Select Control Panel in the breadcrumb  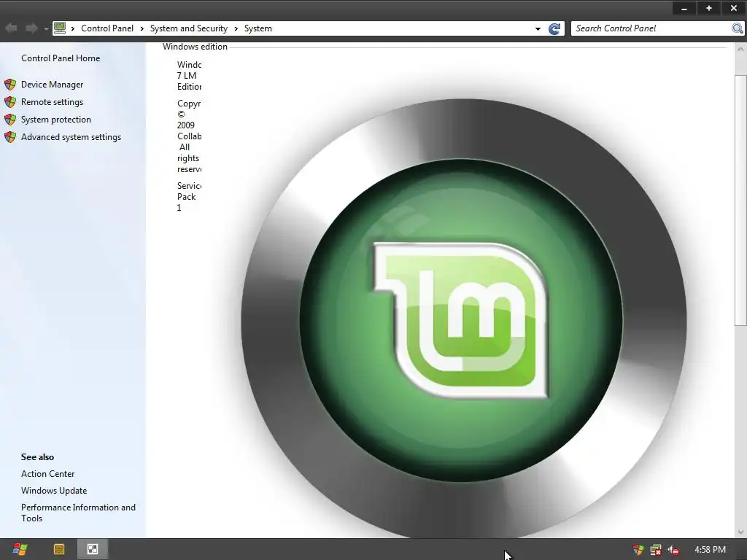(x=107, y=28)
